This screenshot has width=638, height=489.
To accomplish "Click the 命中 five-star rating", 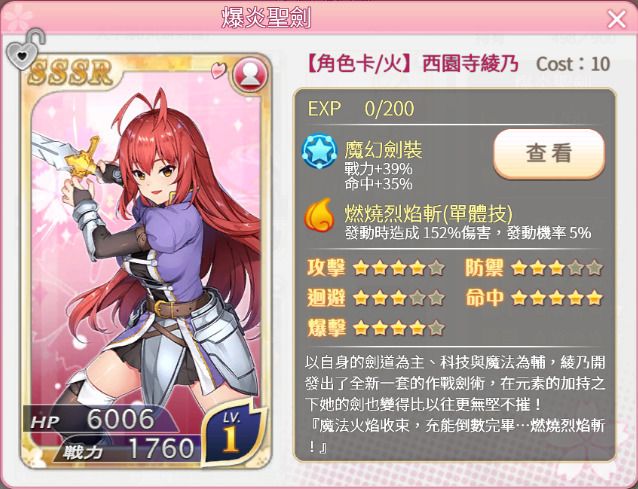I will (x=557, y=298).
